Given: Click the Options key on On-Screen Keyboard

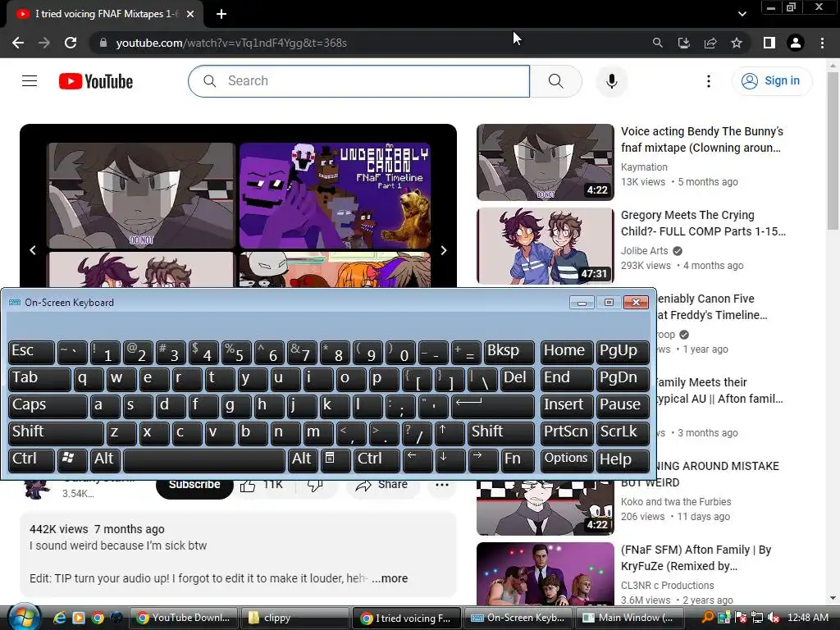Looking at the screenshot, I should point(566,460).
